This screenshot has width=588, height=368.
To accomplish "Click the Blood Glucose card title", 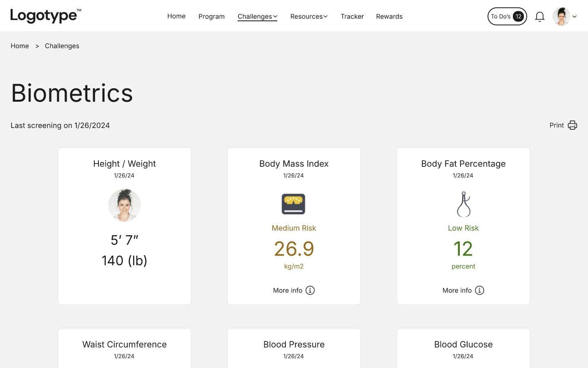I will click(x=463, y=344).
